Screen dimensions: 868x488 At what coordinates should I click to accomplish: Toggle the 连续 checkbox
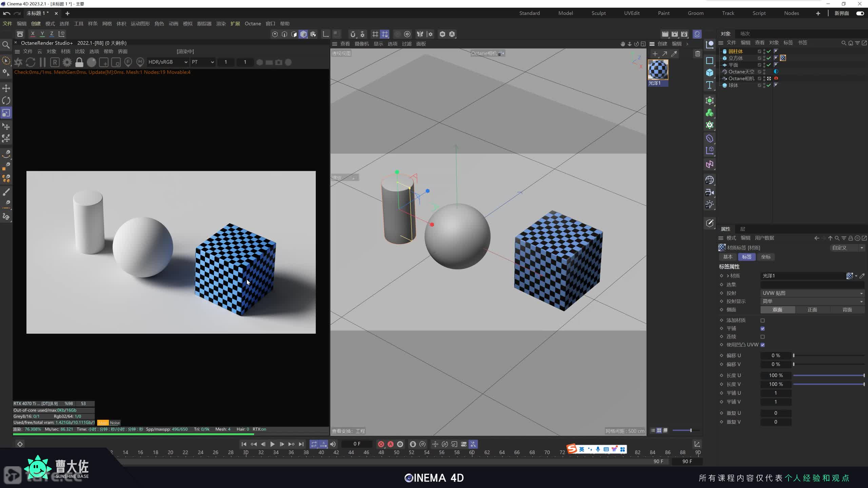point(763,337)
